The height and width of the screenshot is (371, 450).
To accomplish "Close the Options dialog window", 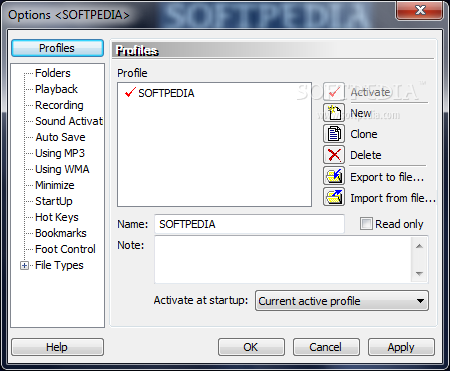I will coord(420,10).
